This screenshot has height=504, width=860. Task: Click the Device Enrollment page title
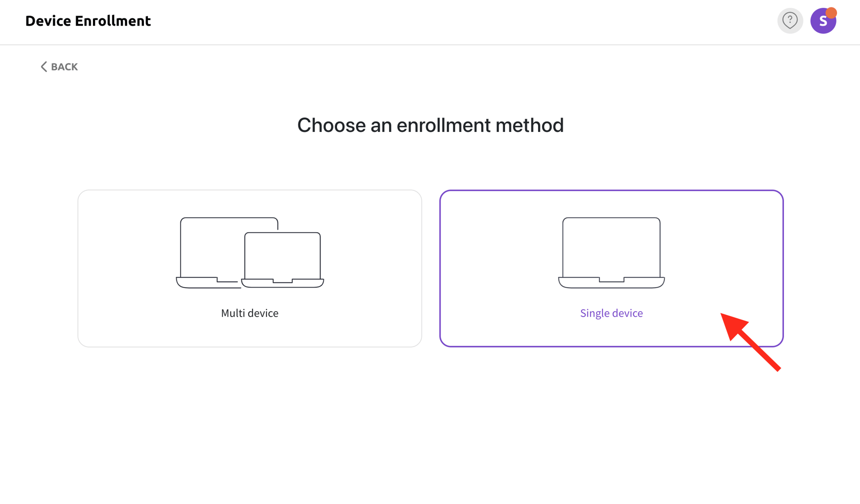pos(88,21)
